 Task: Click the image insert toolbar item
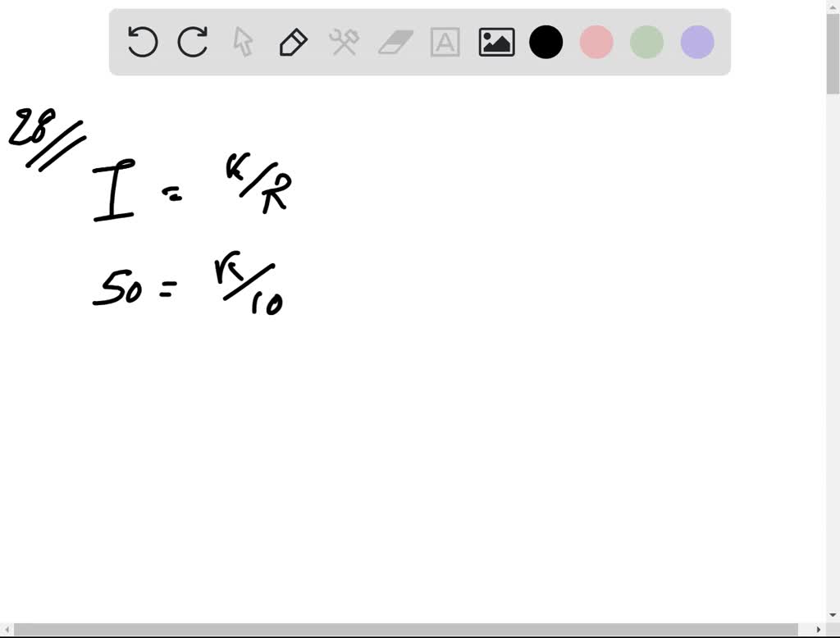(x=496, y=43)
